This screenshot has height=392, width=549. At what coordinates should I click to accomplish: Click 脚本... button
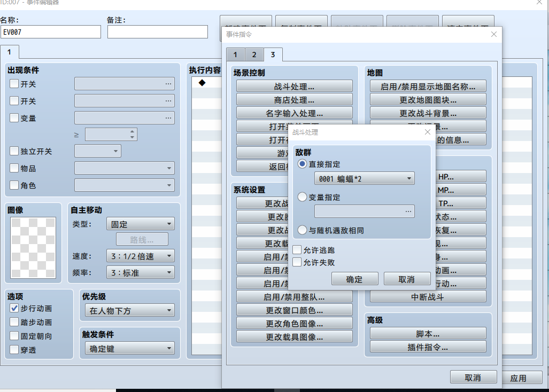click(428, 334)
